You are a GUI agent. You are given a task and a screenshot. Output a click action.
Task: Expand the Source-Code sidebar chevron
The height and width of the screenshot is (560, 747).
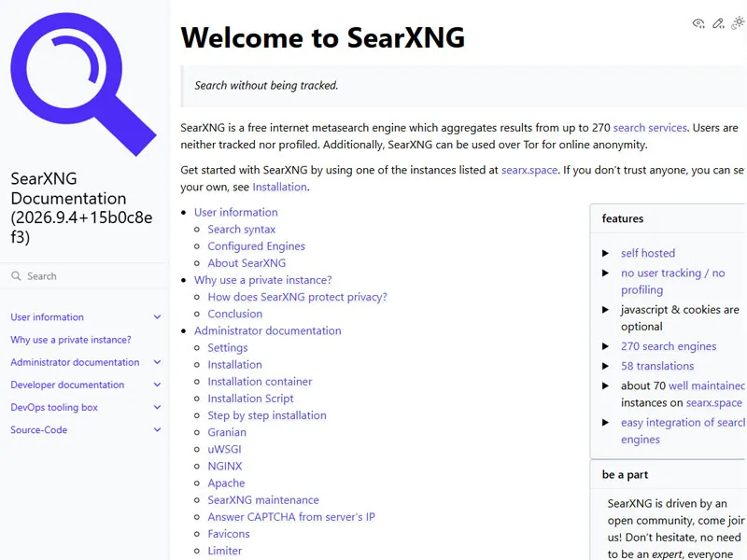point(157,429)
